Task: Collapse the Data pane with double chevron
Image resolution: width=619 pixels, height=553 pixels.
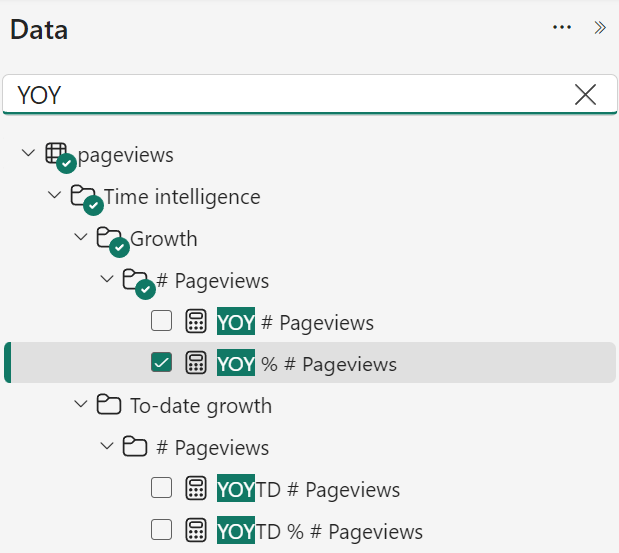Action: click(600, 28)
